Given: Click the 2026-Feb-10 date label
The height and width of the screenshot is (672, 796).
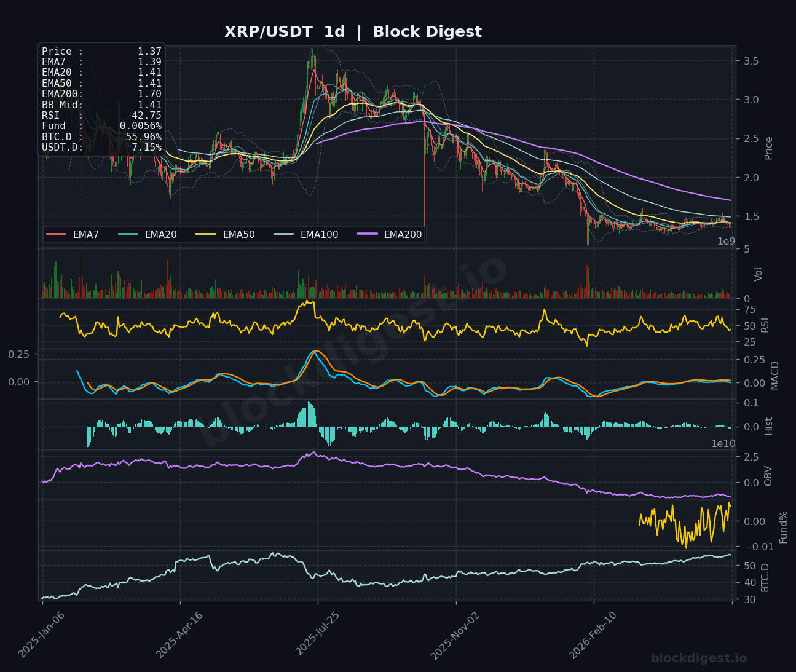Looking at the screenshot, I should point(593,634).
